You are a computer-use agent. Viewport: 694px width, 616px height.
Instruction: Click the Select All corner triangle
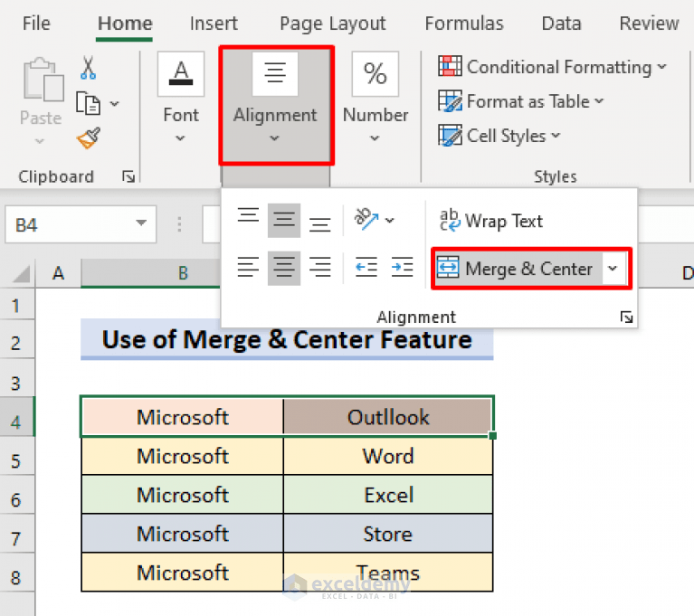pos(20,273)
